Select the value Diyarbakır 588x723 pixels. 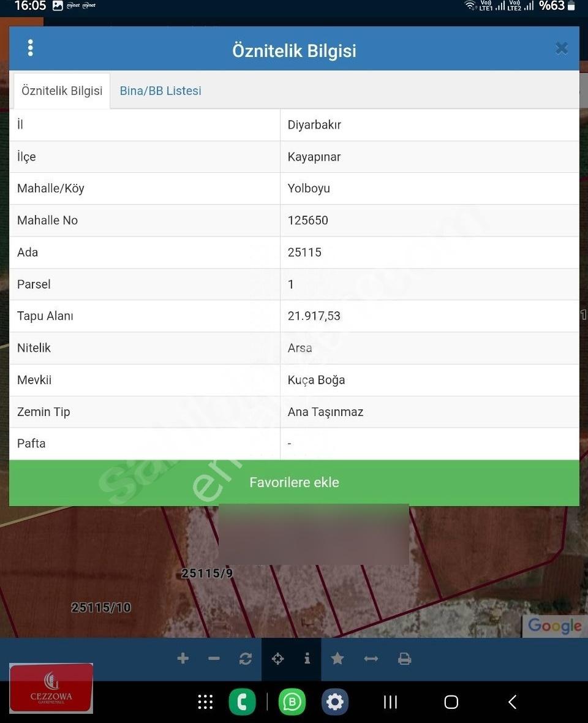pyautogui.click(x=314, y=125)
